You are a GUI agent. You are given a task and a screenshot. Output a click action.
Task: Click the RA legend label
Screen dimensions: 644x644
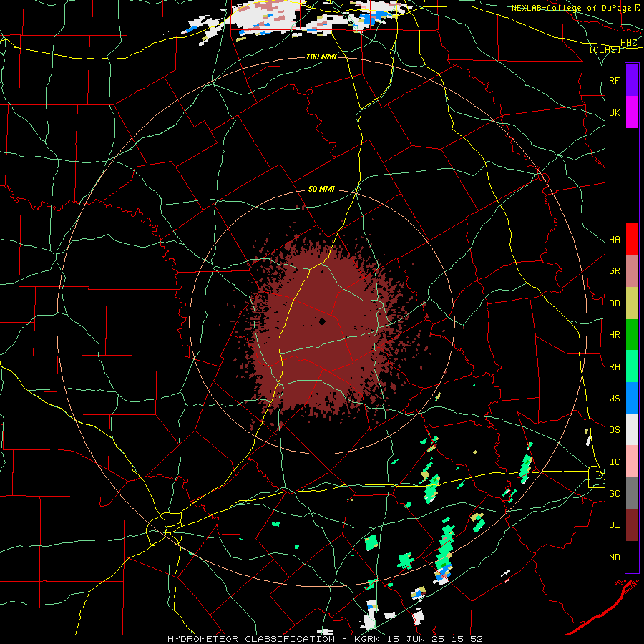(615, 366)
